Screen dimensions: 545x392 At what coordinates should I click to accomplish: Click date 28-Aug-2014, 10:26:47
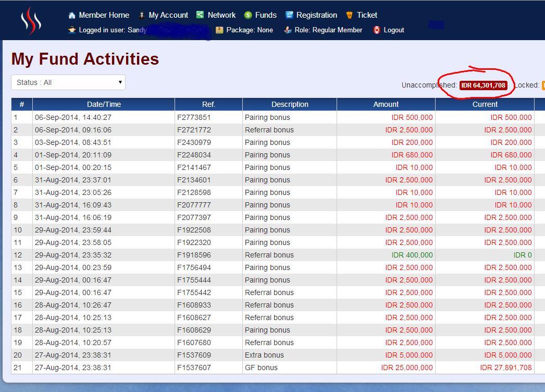pos(73,305)
